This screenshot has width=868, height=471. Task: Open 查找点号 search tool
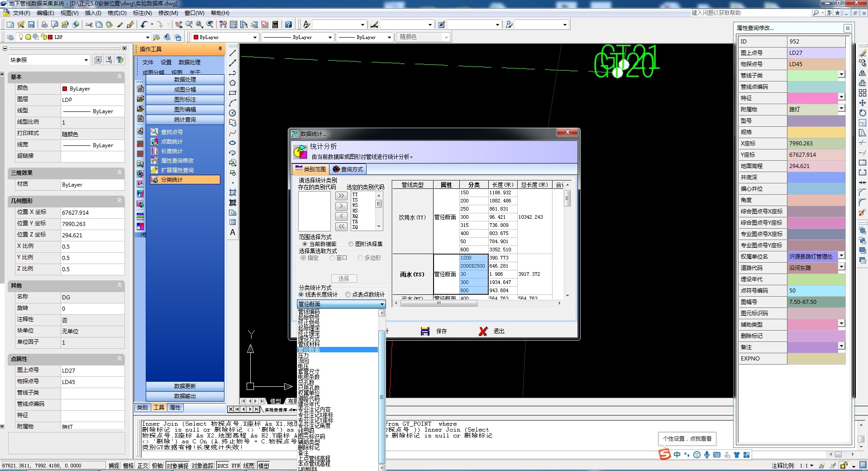click(x=172, y=132)
